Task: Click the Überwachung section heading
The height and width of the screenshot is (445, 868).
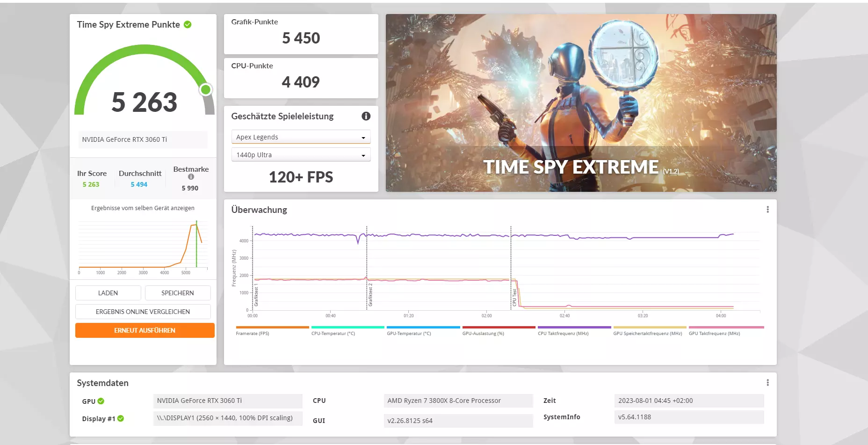Action: point(259,210)
